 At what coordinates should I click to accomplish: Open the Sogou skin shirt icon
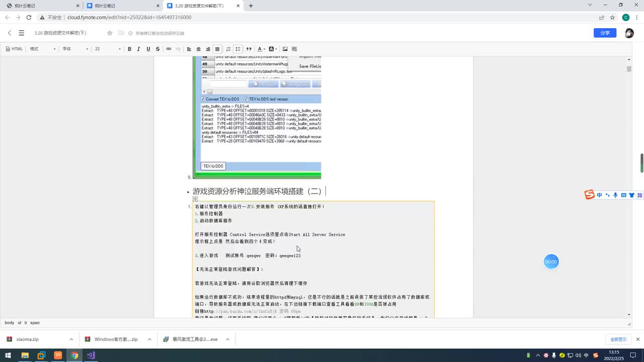tap(632, 195)
